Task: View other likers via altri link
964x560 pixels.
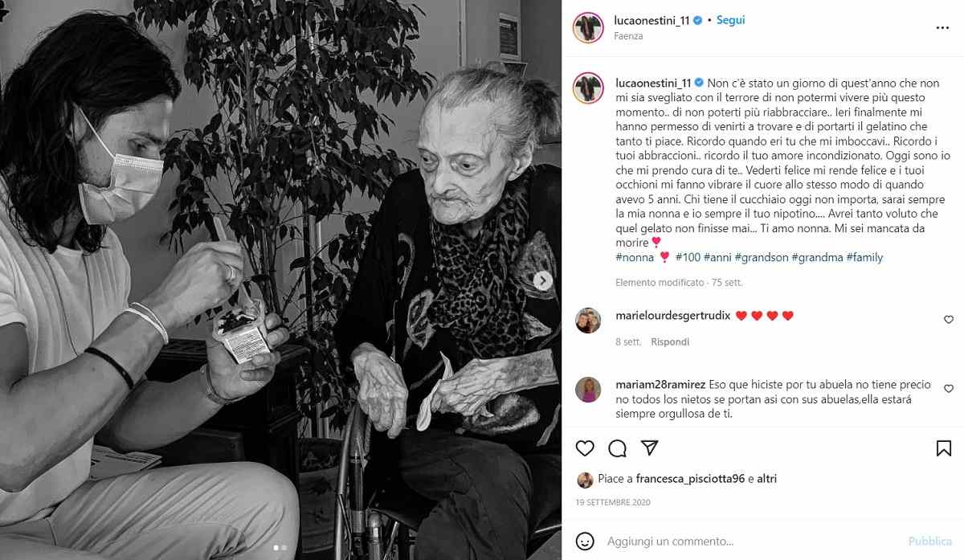Action: tap(766, 479)
